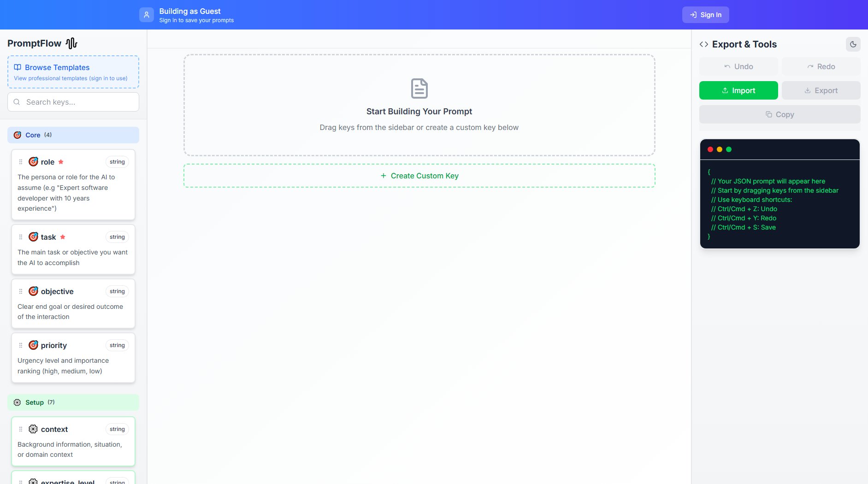The width and height of the screenshot is (868, 484).
Task: Click the PromptFlow title text
Action: (34, 43)
